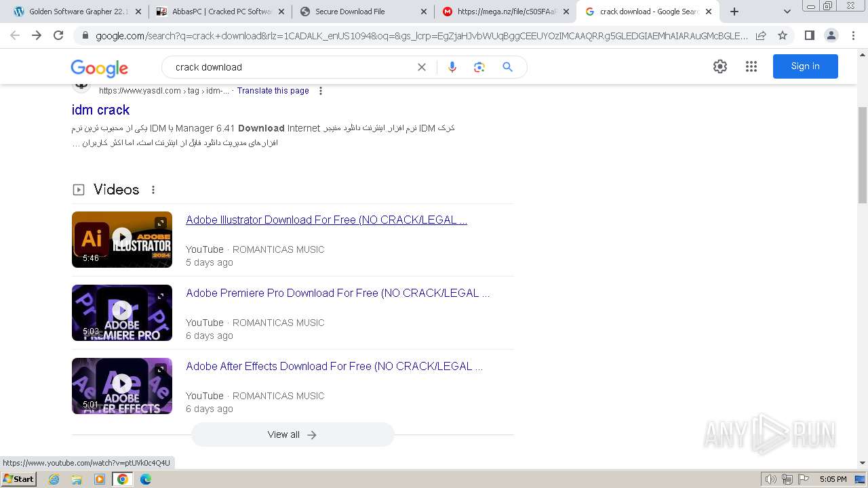Open the Chrome profile avatar menu
Viewport: 868px width, 488px height.
point(831,35)
